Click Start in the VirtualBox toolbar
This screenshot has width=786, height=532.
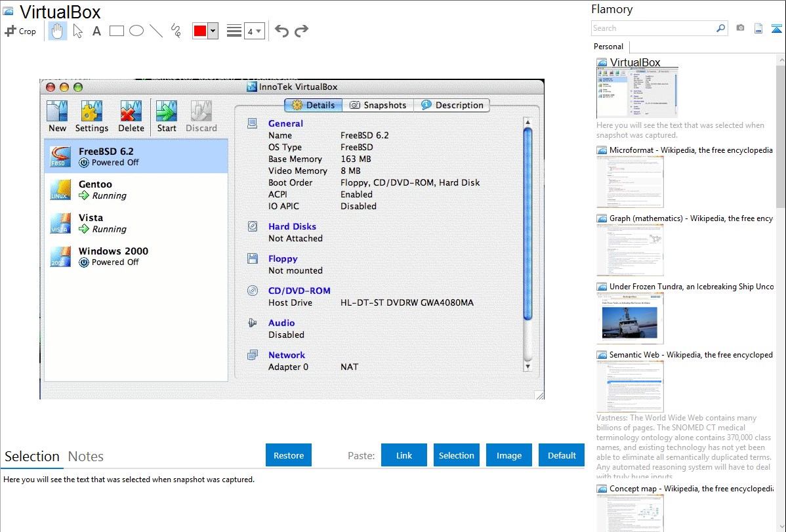click(167, 116)
